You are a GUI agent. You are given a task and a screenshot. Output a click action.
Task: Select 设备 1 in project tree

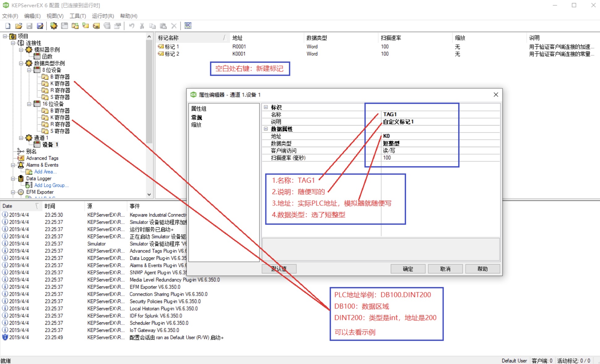[50, 145]
